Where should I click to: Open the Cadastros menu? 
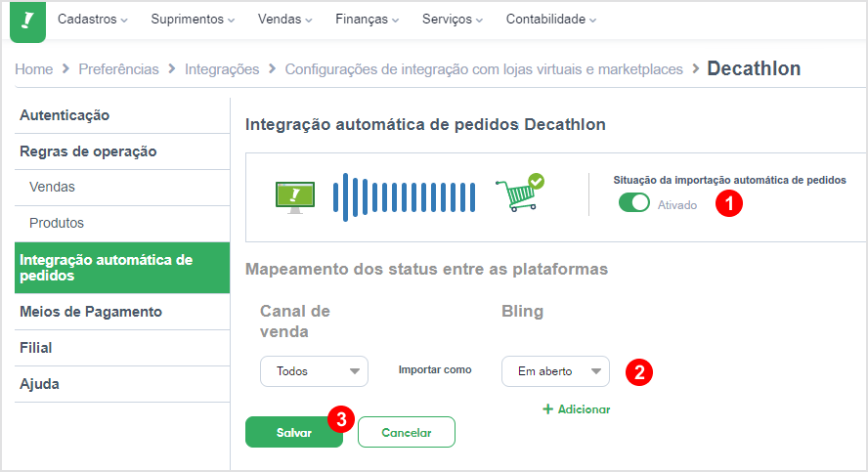(93, 20)
